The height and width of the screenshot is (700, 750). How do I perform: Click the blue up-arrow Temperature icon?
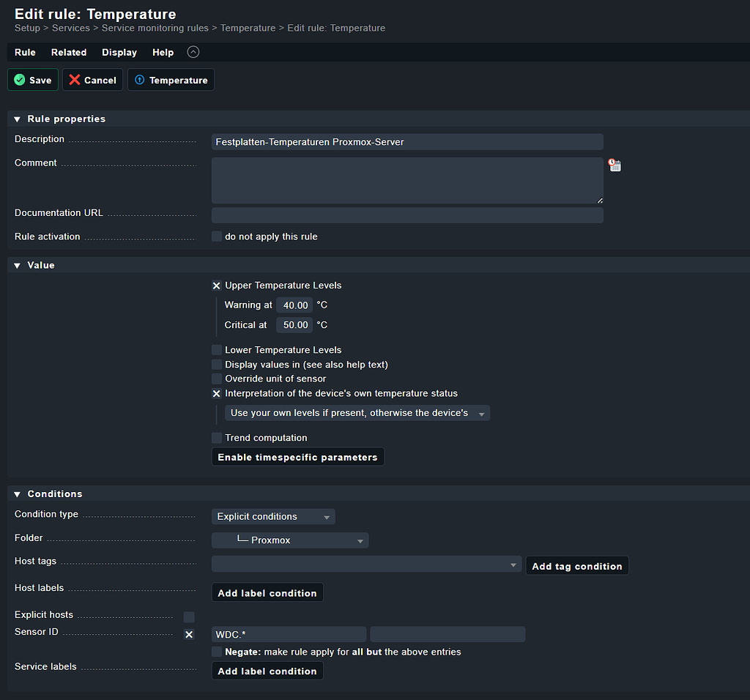coord(140,80)
